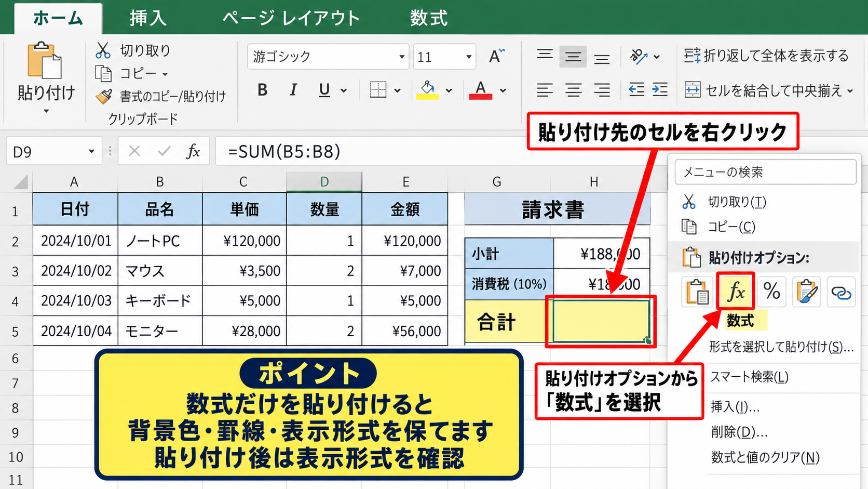The width and height of the screenshot is (868, 489).
Task: Choose スマート検索(L) in context menu
Action: click(x=749, y=377)
